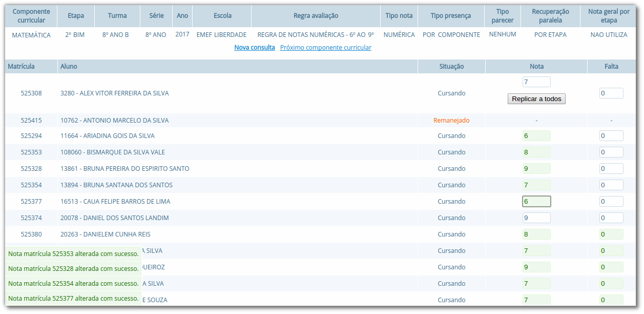Open Próximo componente curricular link
644x314 pixels.
[x=325, y=48]
